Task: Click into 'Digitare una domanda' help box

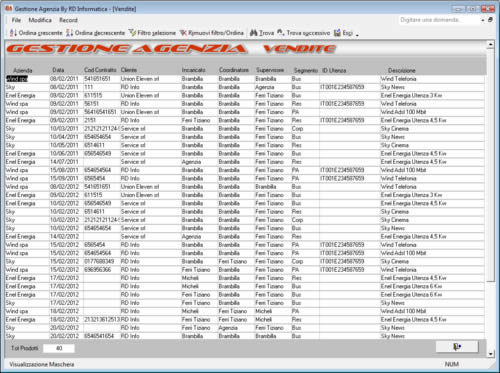Action: [x=439, y=20]
